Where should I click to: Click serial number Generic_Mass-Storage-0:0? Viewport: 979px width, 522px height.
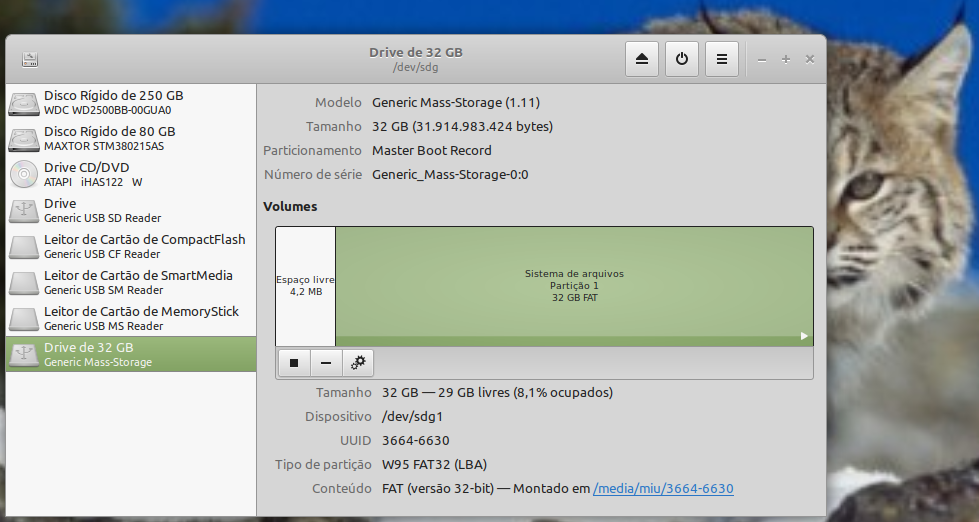pyautogui.click(x=450, y=175)
